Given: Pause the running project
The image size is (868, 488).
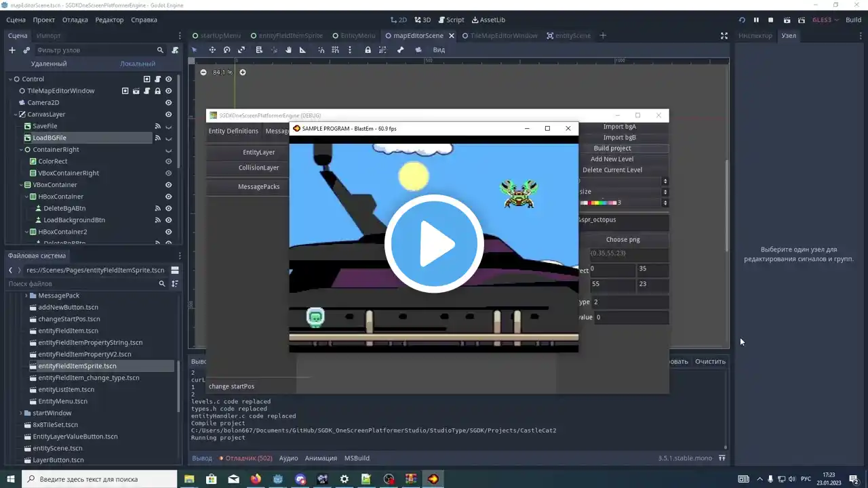Looking at the screenshot, I should [x=756, y=20].
